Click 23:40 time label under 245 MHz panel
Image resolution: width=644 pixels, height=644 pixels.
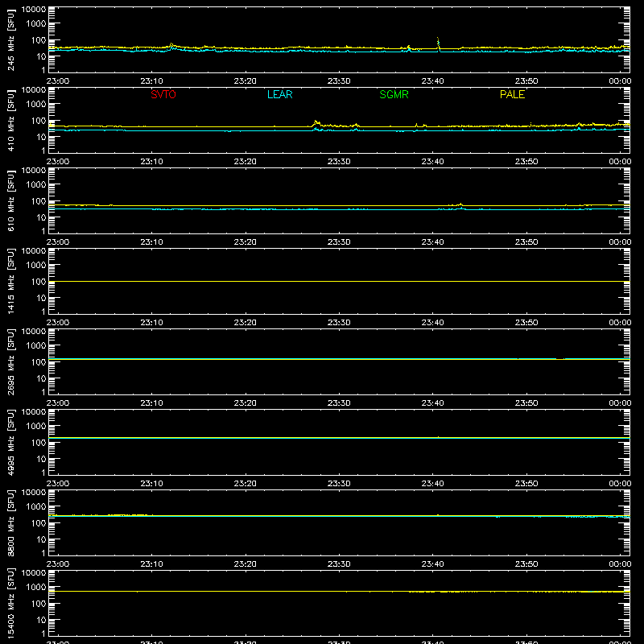point(432,81)
